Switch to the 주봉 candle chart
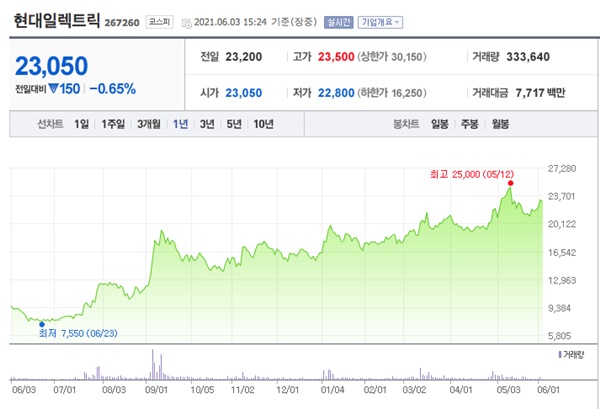Screen dimensions: 600x409 [x=470, y=124]
